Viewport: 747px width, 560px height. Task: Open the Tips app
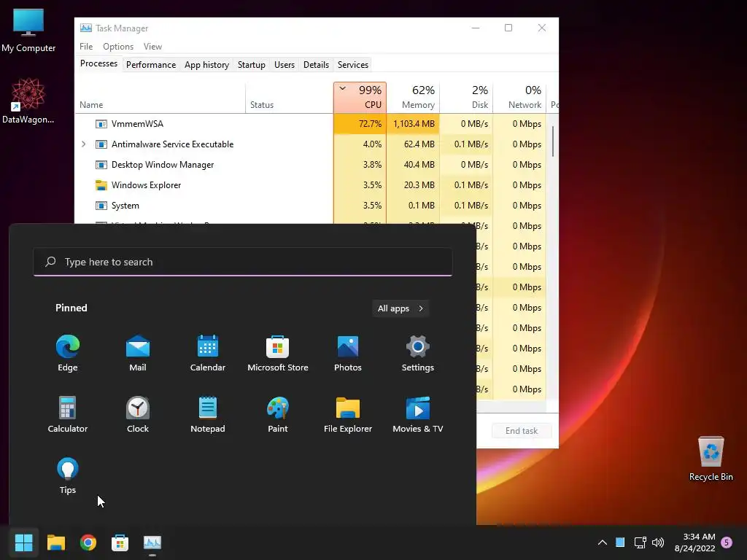tap(68, 475)
